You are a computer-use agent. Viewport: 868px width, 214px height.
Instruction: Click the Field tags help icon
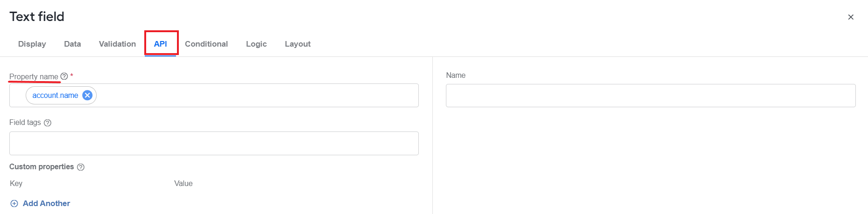[47, 123]
